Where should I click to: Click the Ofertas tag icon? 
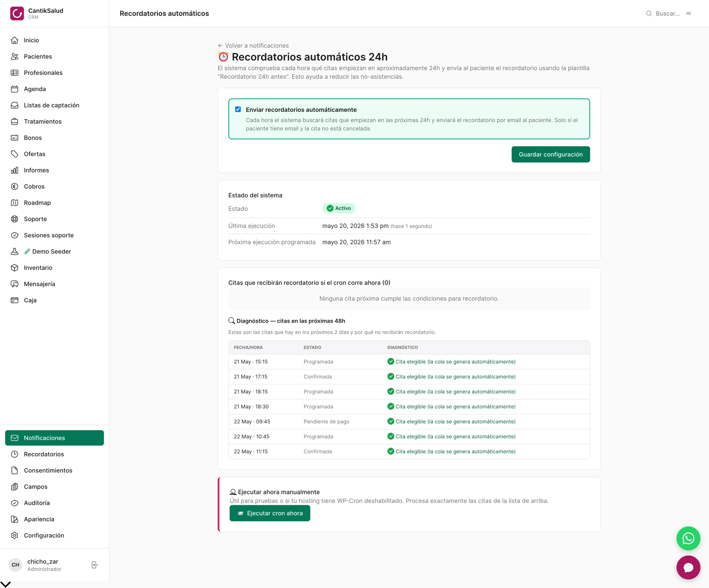click(14, 154)
